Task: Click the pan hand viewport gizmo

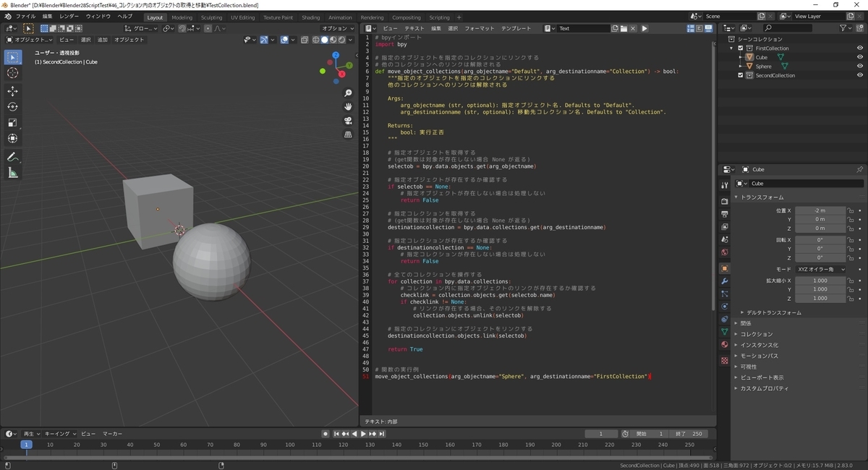Action: (x=348, y=107)
